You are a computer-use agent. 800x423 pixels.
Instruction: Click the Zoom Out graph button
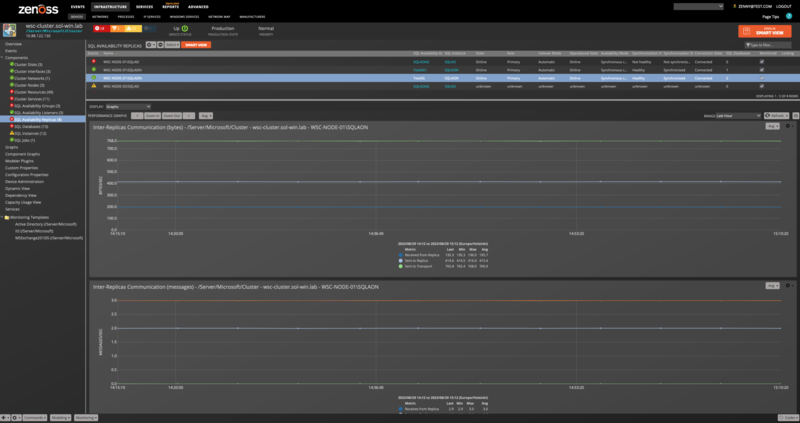click(x=172, y=116)
